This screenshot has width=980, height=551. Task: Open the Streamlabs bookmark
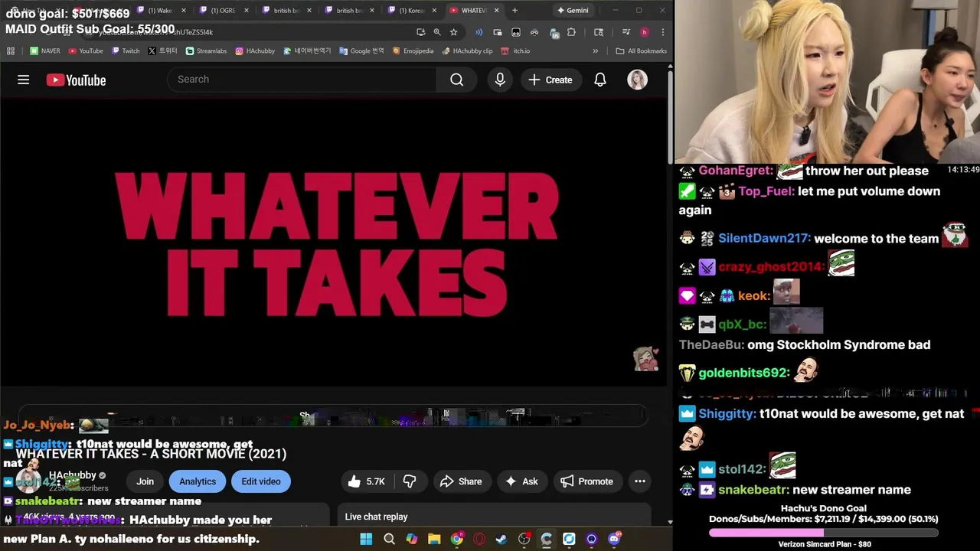point(205,51)
